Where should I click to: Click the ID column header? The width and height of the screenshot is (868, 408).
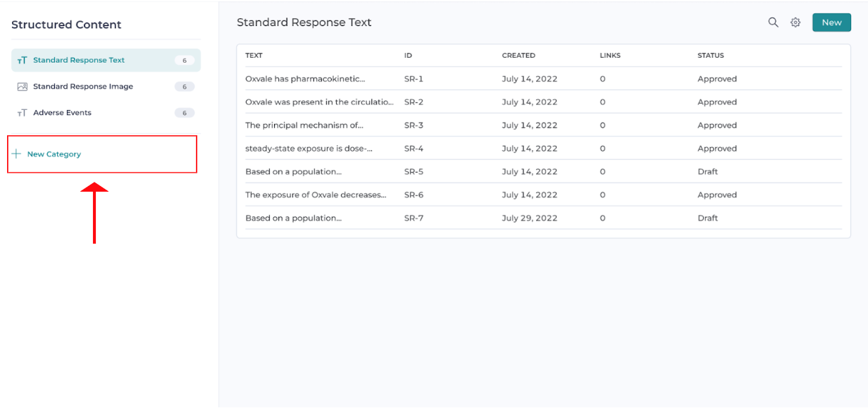click(x=407, y=55)
